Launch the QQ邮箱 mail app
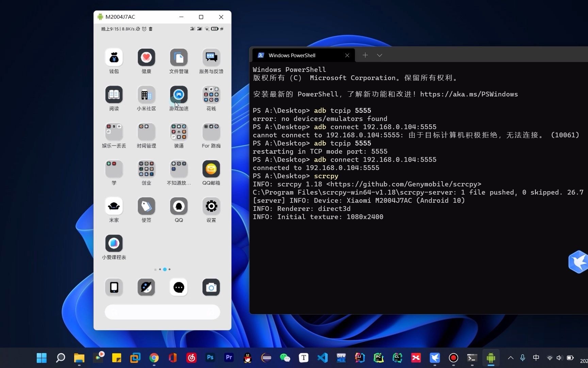This screenshot has height=368, width=588. [x=211, y=169]
